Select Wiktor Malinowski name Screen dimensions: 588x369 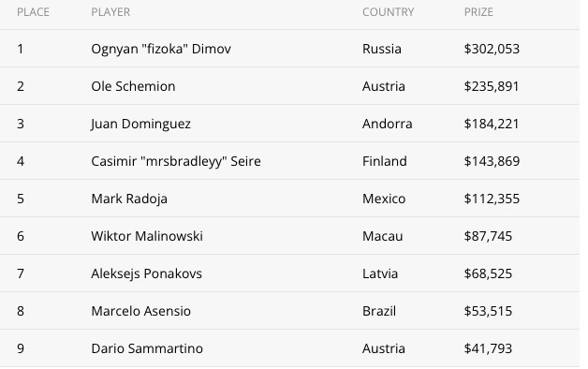[x=147, y=236]
